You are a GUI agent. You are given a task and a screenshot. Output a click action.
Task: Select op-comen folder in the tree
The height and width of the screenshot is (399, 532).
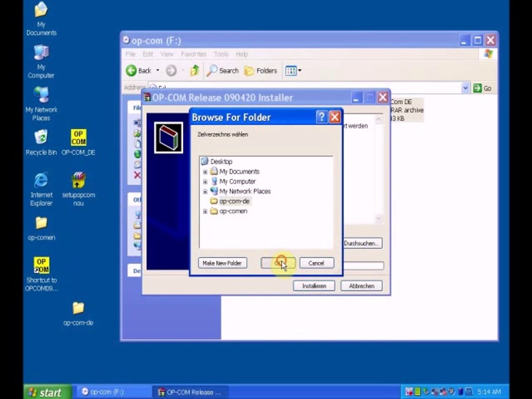pyautogui.click(x=233, y=211)
